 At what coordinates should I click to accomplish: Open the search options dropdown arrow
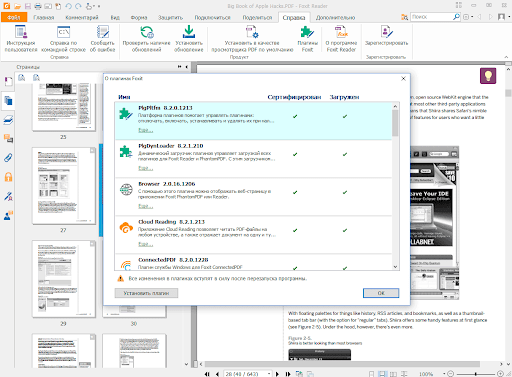472,17
